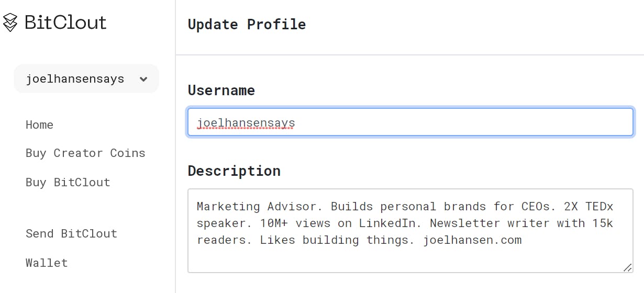This screenshot has width=644, height=293.
Task: Navigate to Wallet
Action: click(x=47, y=263)
